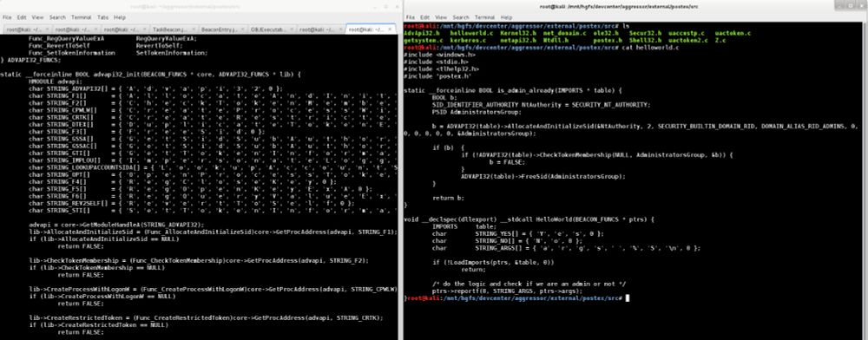868x340 pixels.
Task: Click the cursor at the final shell prompt
Action: (628, 298)
